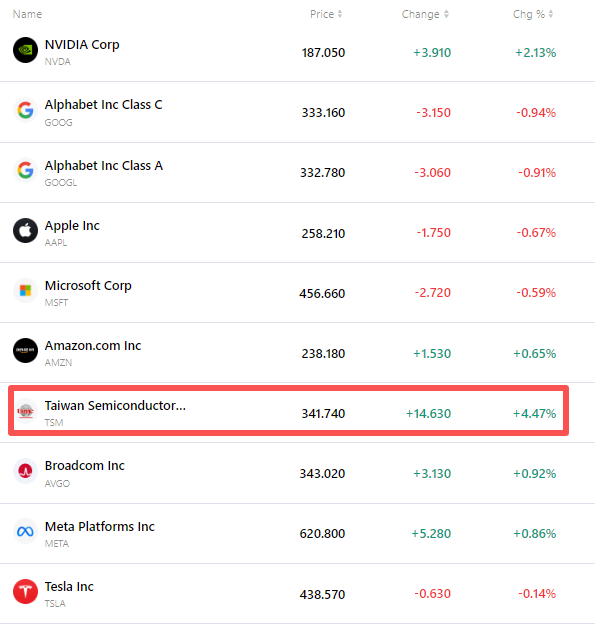The height and width of the screenshot is (624, 595).
Task: Click the Broadcom logo icon
Action: [x=25, y=471]
